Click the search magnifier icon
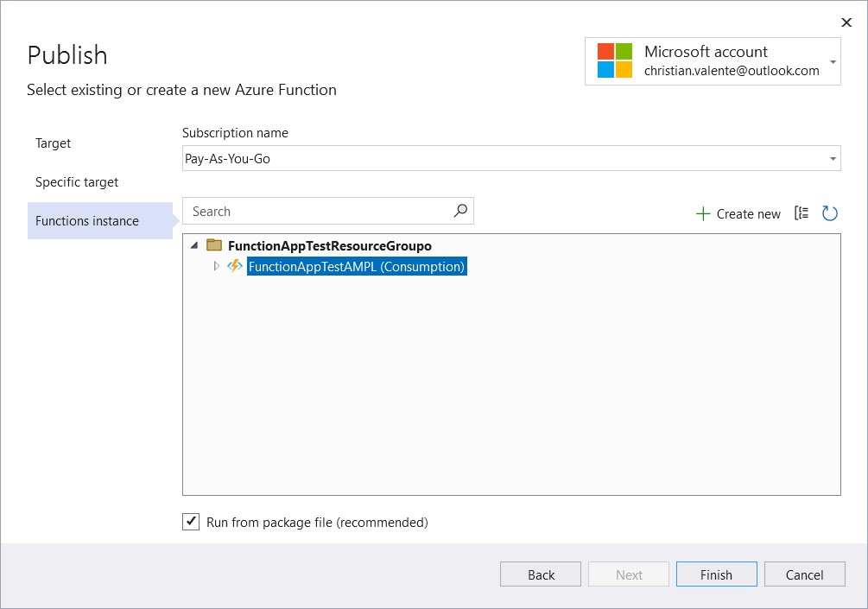Screen dimensions: 868x609 (x=460, y=211)
